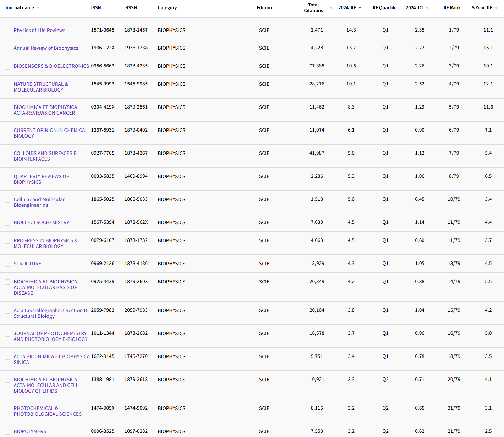The height and width of the screenshot is (437, 504).
Task: Click citations value 20,104
Action: point(317,310)
